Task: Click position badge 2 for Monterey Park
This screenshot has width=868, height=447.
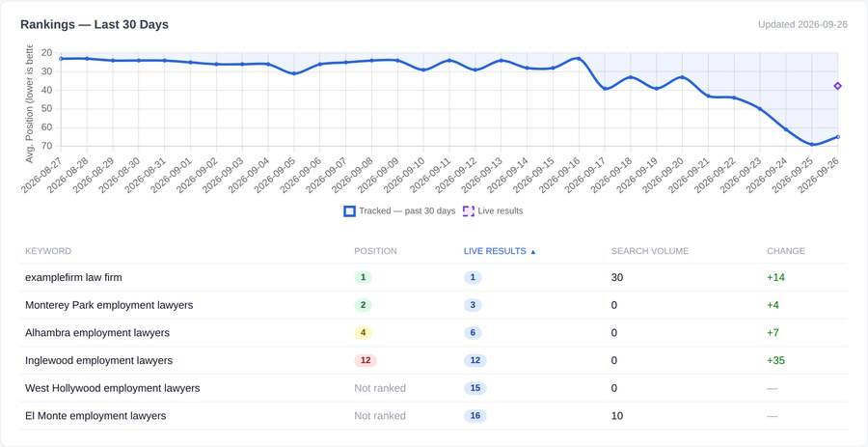Action: point(364,305)
